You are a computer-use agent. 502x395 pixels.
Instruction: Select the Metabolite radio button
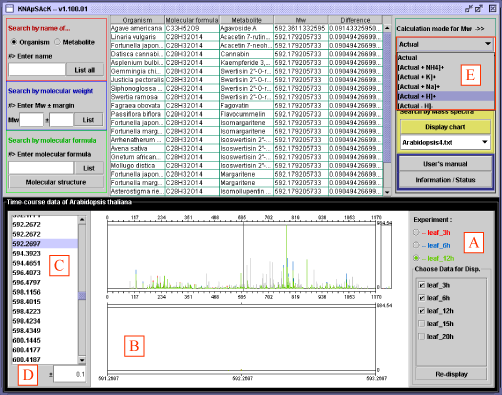57,42
